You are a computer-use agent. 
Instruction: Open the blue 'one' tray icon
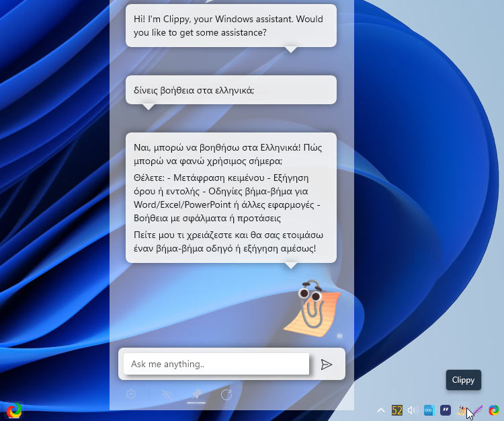[x=429, y=410]
